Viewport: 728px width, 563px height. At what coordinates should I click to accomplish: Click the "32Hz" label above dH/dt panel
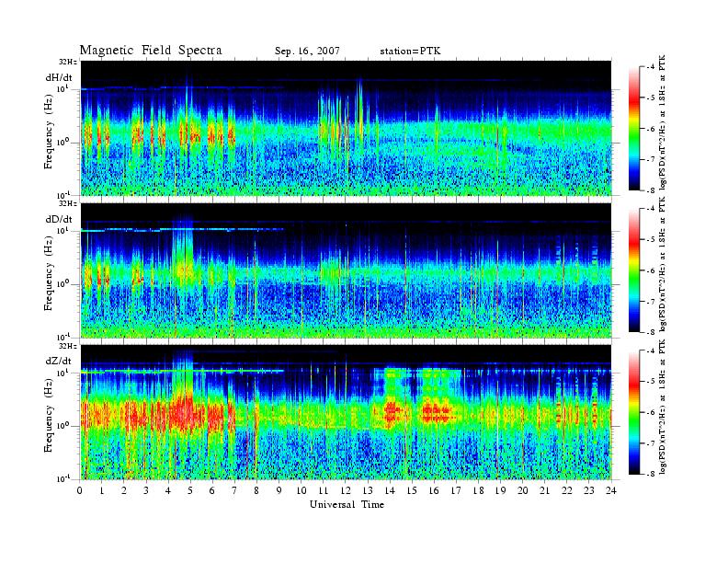[68, 62]
